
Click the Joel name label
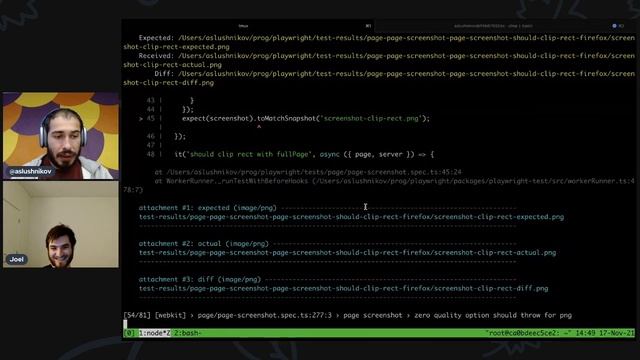(17, 259)
